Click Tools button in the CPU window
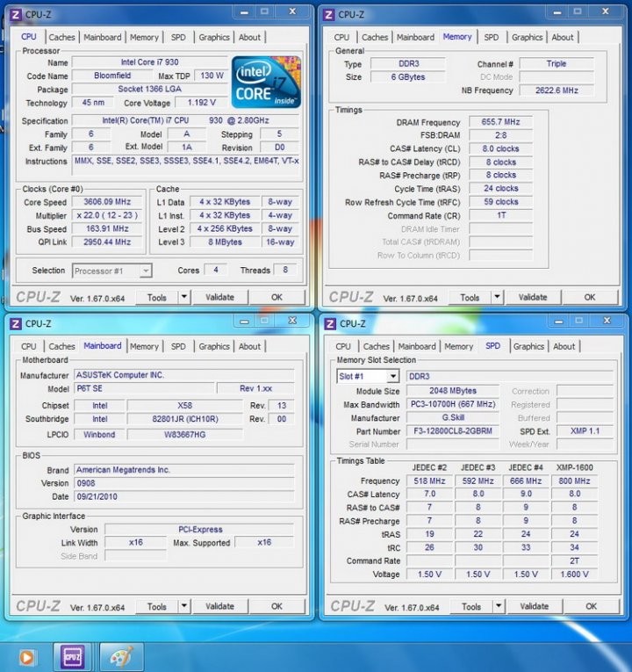The width and height of the screenshot is (632, 672). click(157, 298)
